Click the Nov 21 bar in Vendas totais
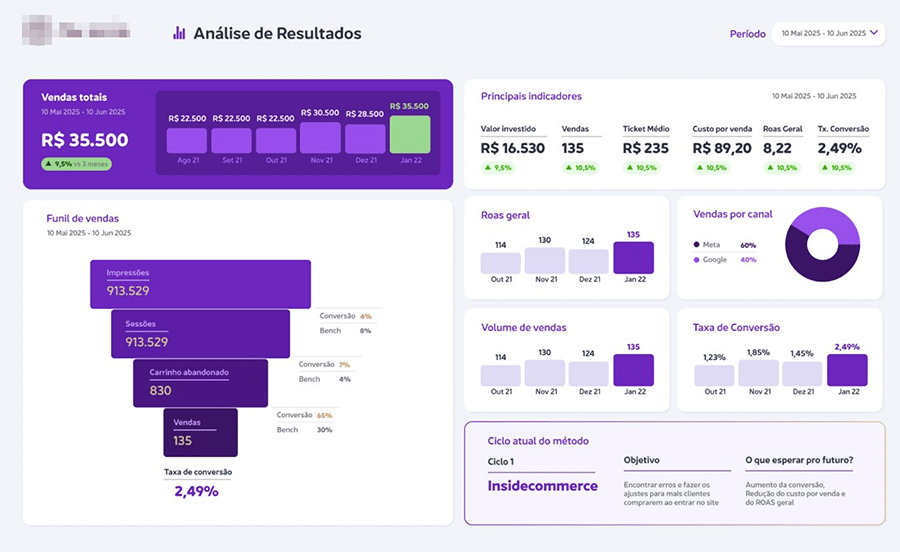The height and width of the screenshot is (552, 900). (321, 138)
